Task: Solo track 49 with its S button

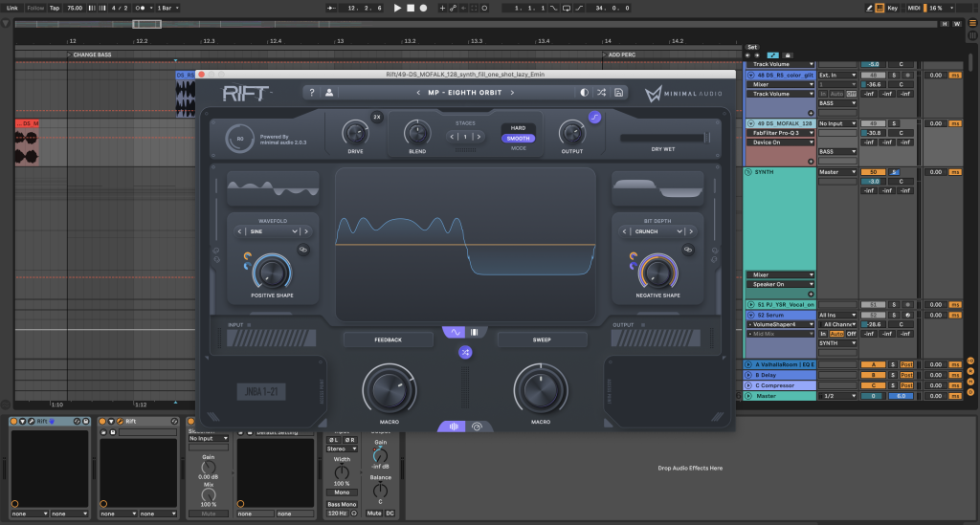Action: coord(895,123)
